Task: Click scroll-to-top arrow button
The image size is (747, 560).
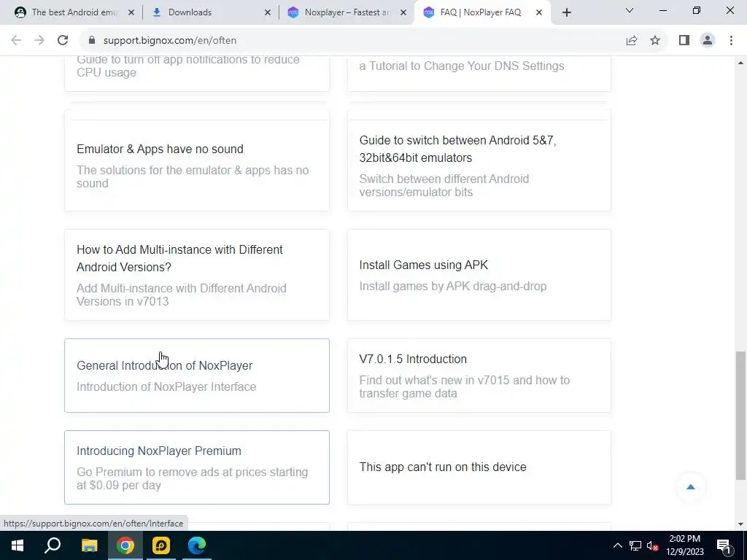Action: [x=690, y=487]
